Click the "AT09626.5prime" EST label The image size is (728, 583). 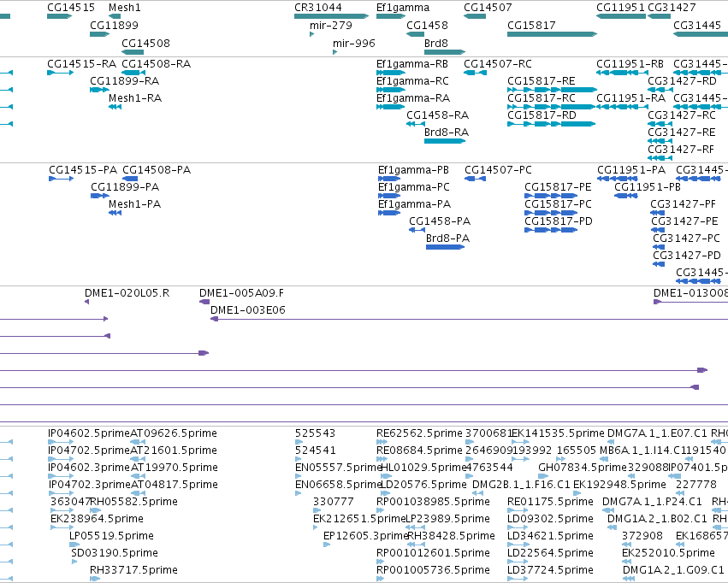click(x=174, y=433)
